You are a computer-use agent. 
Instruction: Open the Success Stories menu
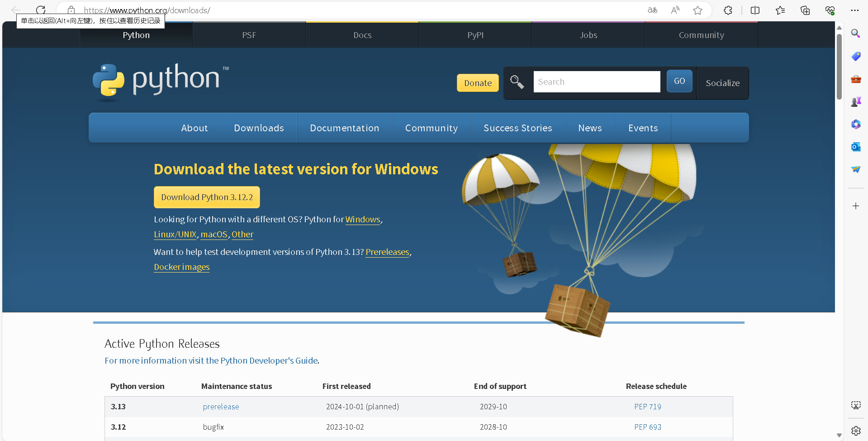(518, 128)
